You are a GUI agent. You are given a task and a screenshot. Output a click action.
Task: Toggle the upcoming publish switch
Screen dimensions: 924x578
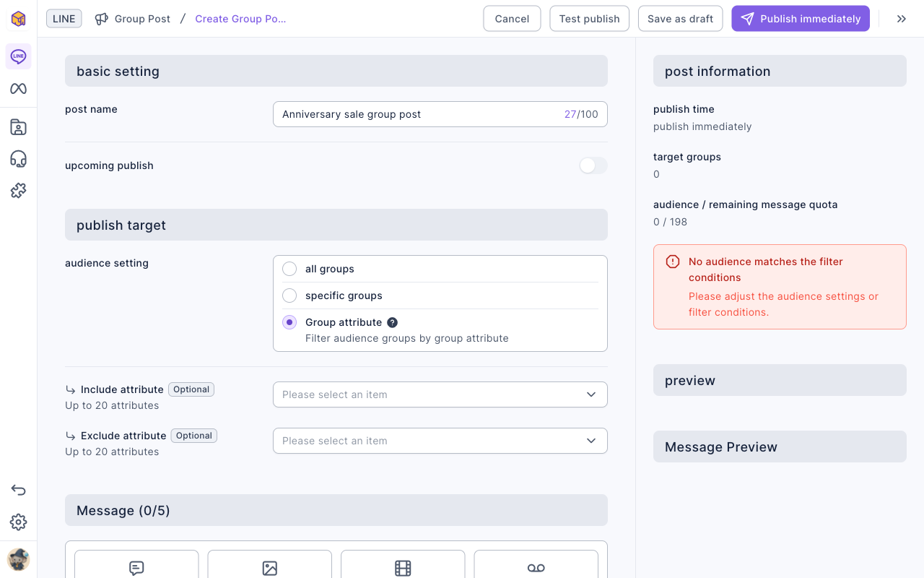pyautogui.click(x=593, y=165)
